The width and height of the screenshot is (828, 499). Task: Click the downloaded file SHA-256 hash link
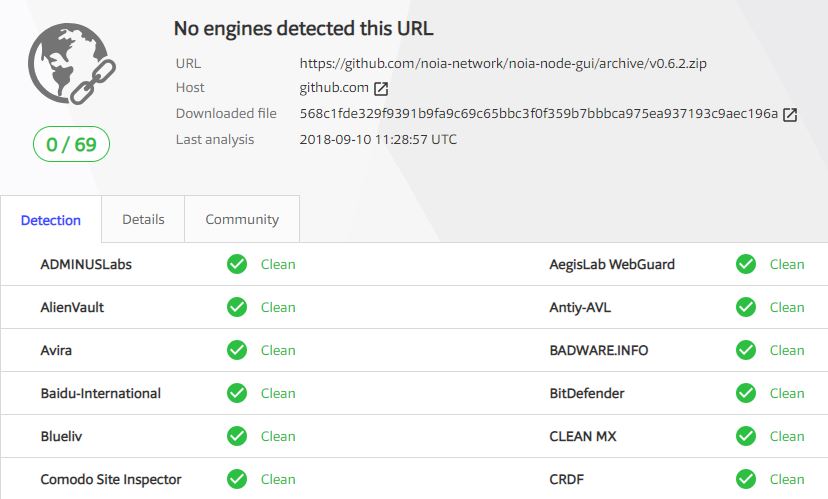tap(539, 114)
